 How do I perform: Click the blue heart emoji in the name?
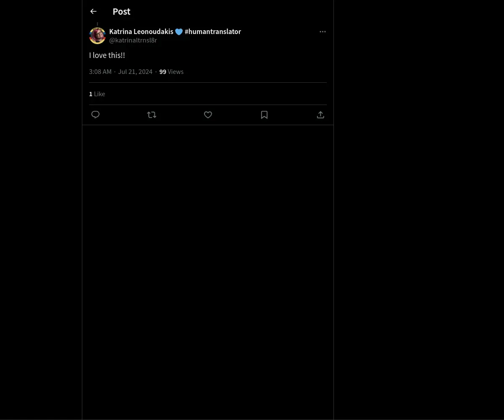[179, 32]
